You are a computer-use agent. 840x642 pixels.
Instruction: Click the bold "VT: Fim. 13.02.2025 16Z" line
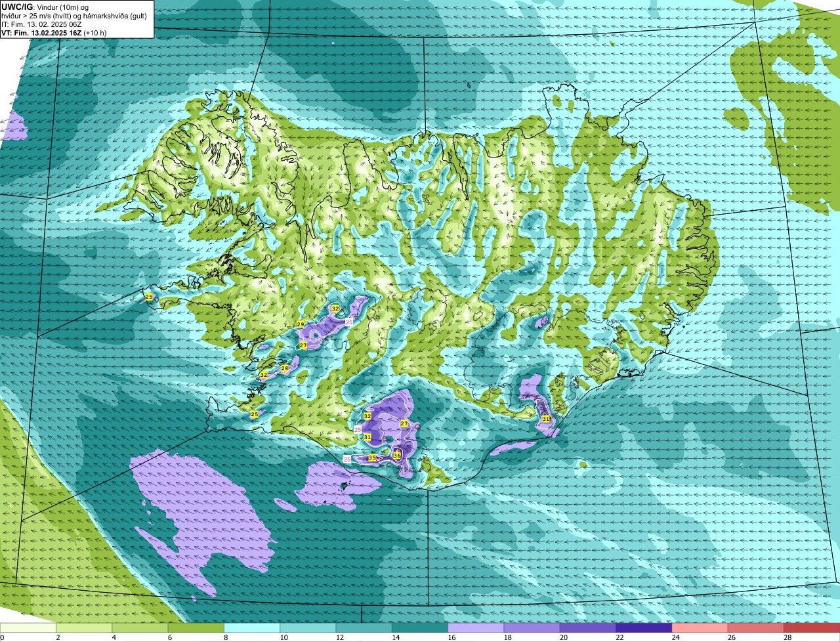41,33
